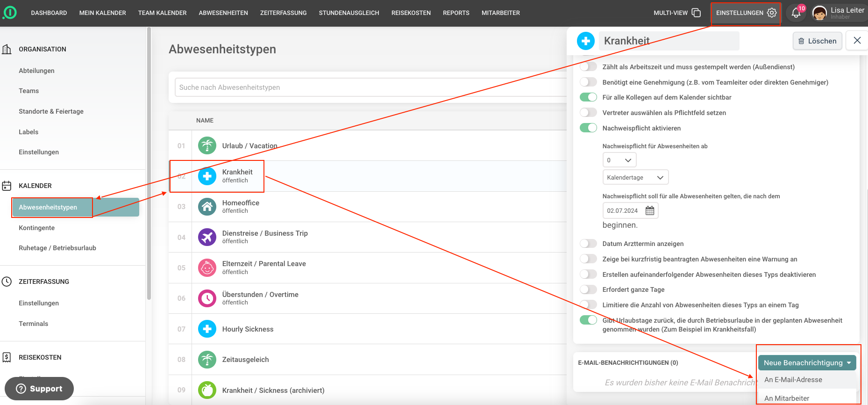Open the Dashboard menu
Screen dimensions: 868x405
coord(49,13)
